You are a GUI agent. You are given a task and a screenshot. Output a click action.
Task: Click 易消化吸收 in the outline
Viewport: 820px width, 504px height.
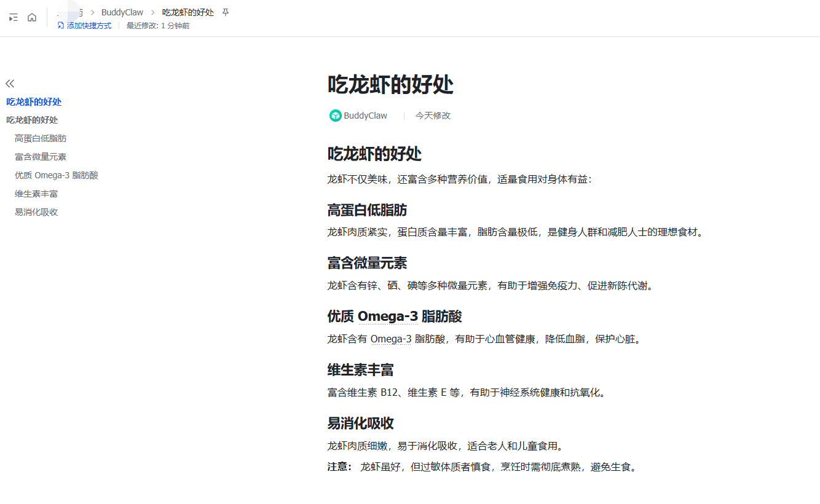[37, 212]
